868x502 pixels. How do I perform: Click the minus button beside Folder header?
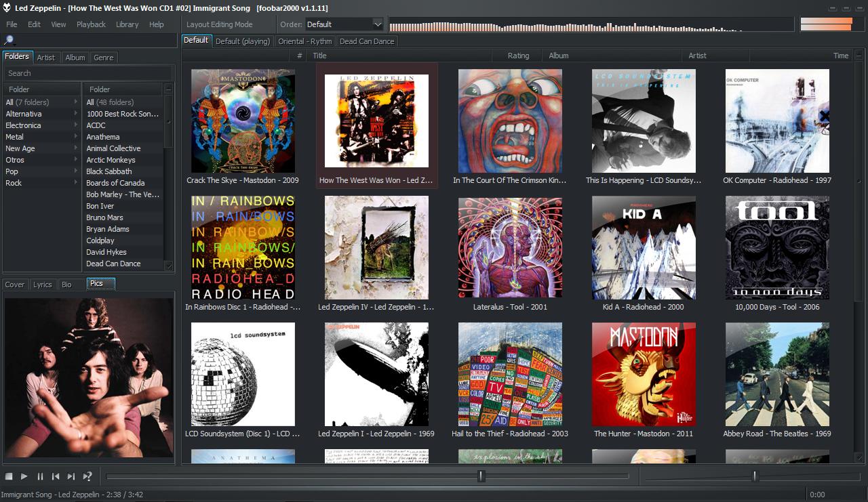pos(168,89)
